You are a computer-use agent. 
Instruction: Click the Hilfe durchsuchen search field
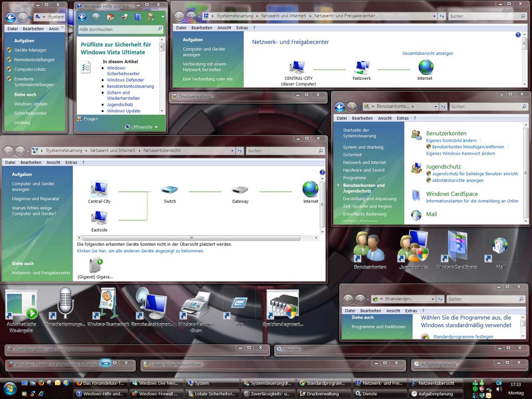[121, 29]
